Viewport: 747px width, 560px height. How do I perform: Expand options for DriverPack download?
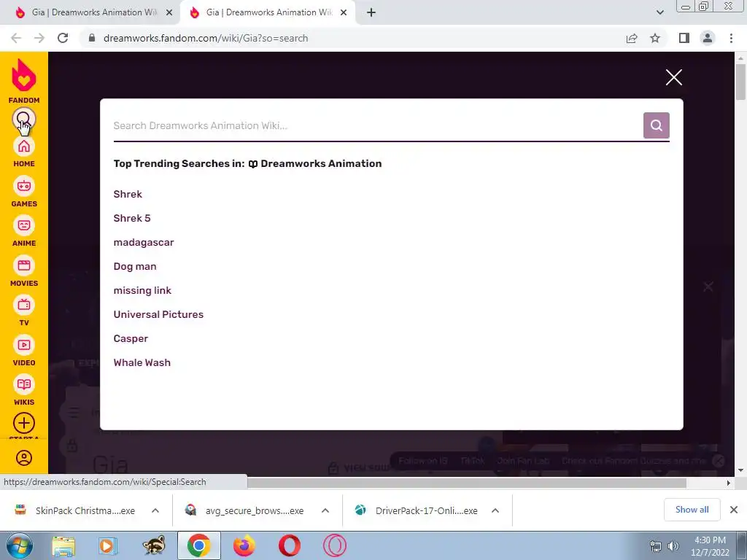click(495, 510)
